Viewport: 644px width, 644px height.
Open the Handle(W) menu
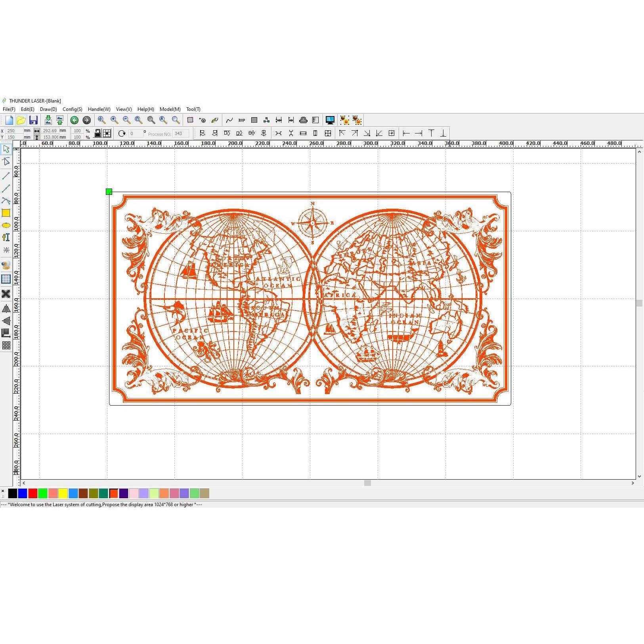[99, 109]
